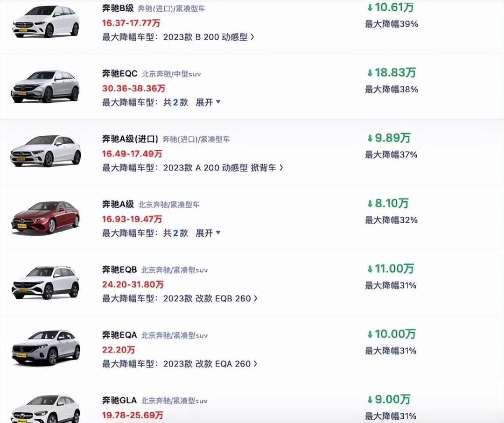Click the 奔驰EQC title
This screenshot has height=423, width=504.
119,73
